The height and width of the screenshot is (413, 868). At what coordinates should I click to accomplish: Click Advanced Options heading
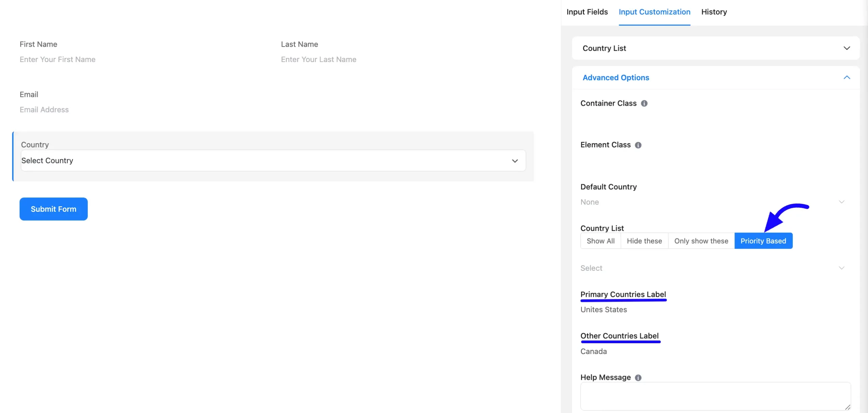tap(616, 78)
